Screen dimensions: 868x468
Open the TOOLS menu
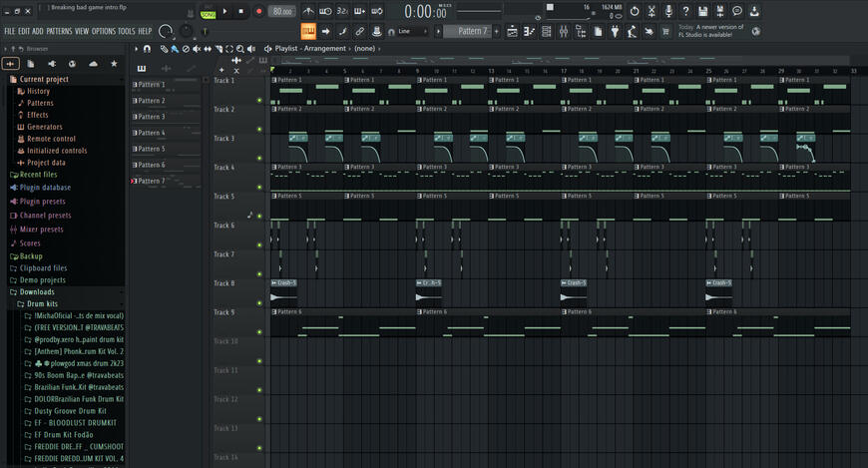pyautogui.click(x=127, y=31)
